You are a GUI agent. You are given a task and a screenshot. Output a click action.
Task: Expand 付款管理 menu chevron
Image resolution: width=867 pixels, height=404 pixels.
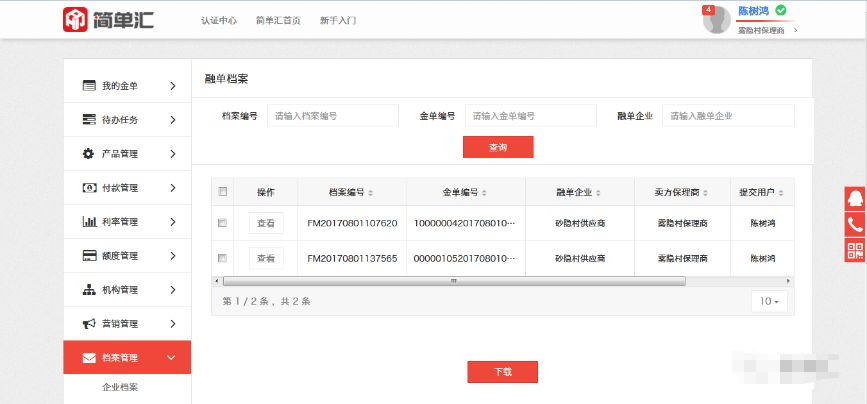[173, 188]
